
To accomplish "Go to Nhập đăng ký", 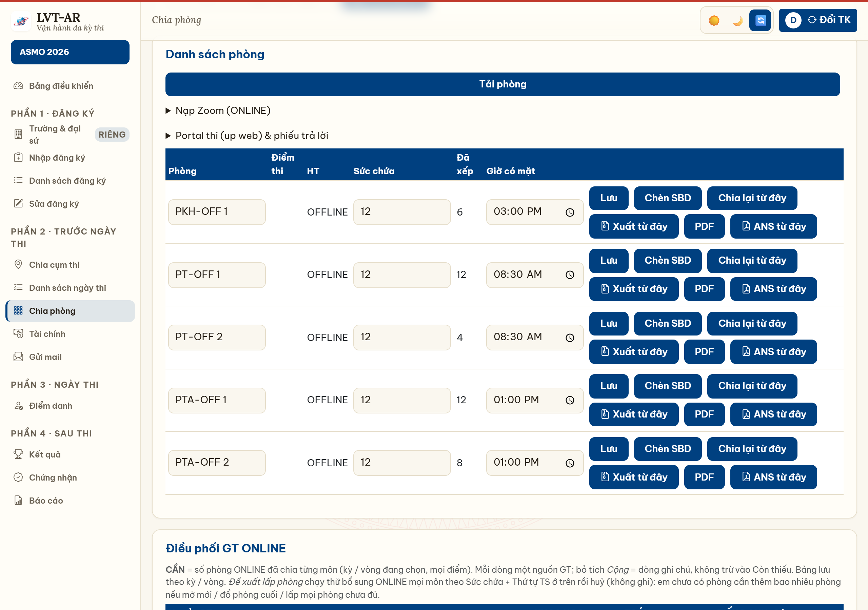I will pos(70,158).
